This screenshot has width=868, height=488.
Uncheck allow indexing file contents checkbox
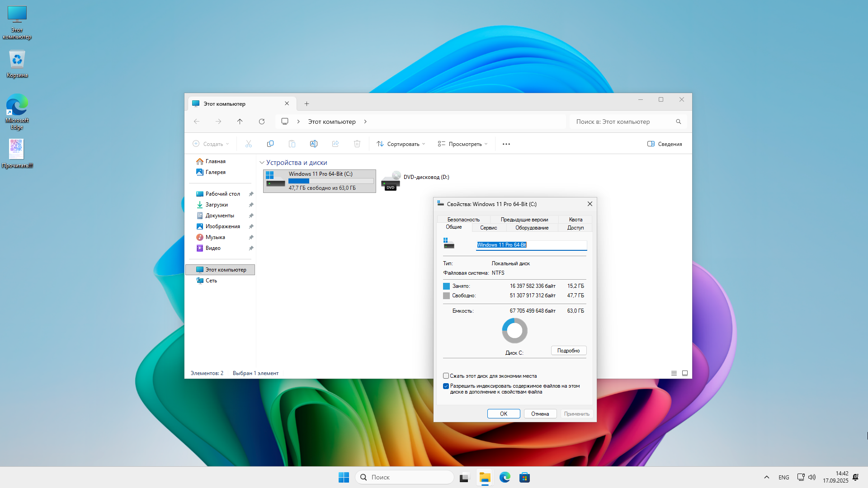(x=446, y=386)
